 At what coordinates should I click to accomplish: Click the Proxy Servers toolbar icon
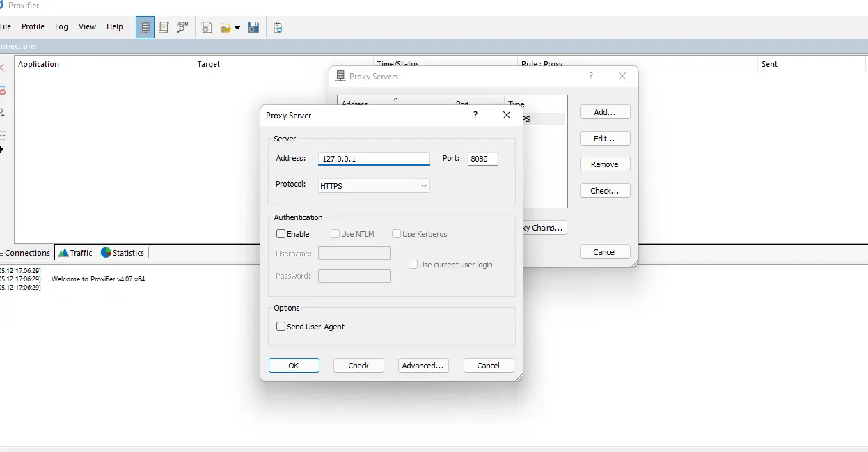(x=145, y=27)
